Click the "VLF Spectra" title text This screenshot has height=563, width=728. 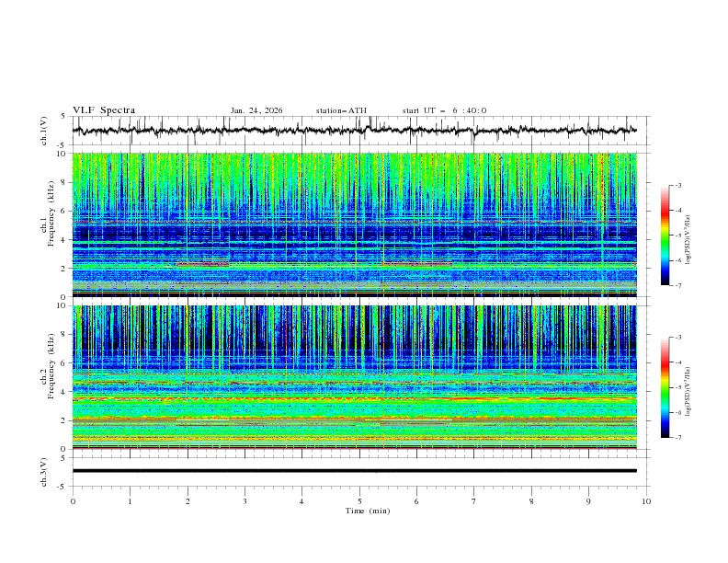(104, 110)
